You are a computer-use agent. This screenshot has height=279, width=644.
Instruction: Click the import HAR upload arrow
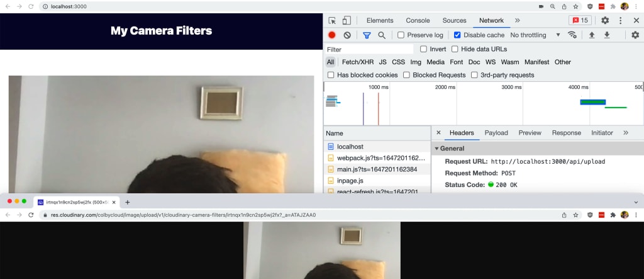tap(592, 35)
